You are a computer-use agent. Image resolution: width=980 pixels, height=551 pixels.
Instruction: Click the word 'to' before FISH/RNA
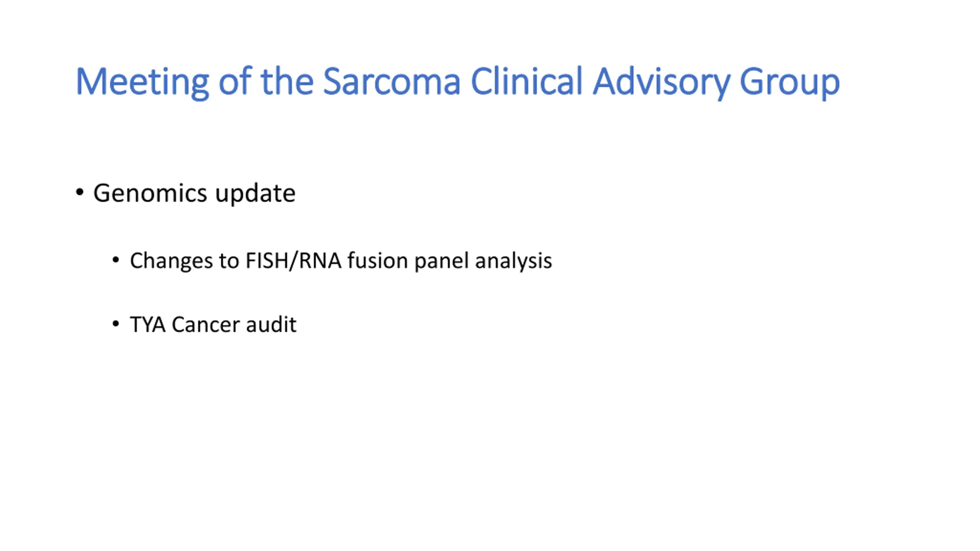click(x=229, y=261)
